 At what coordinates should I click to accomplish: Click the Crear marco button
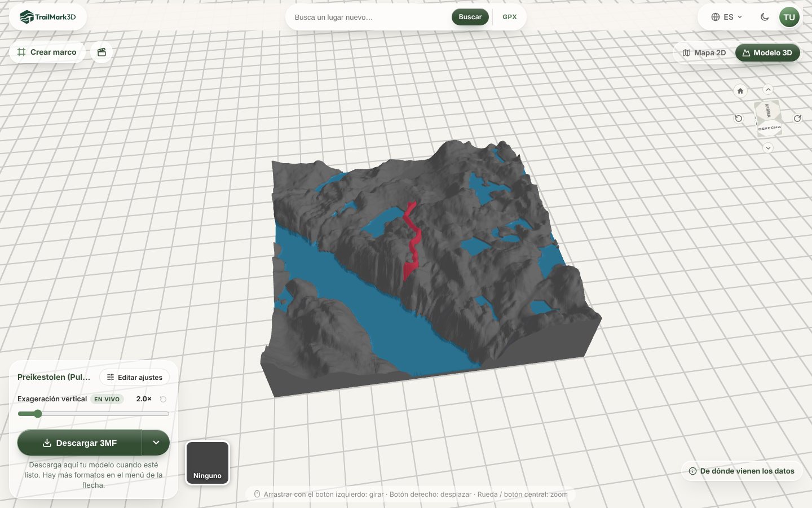(x=47, y=52)
